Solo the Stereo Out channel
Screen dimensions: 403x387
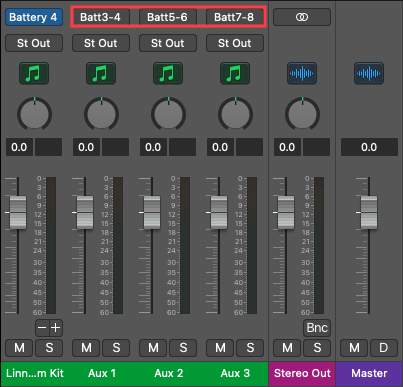(317, 348)
